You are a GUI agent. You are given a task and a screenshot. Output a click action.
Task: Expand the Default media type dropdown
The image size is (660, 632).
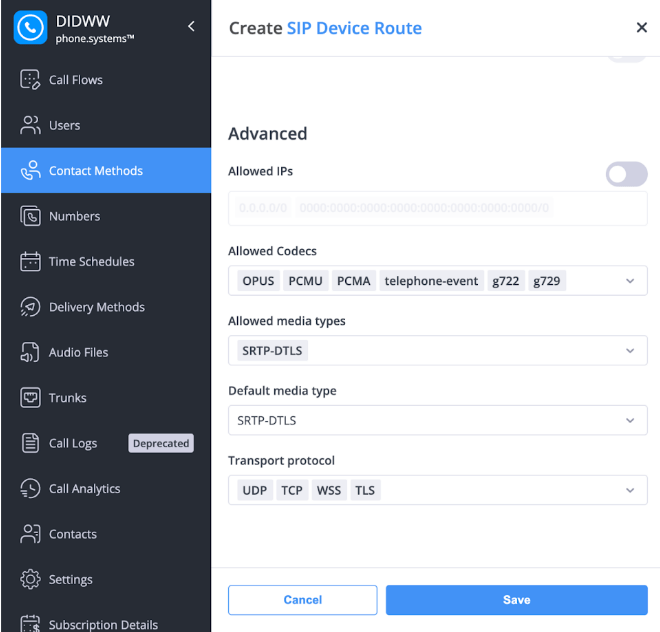pyautogui.click(x=629, y=421)
